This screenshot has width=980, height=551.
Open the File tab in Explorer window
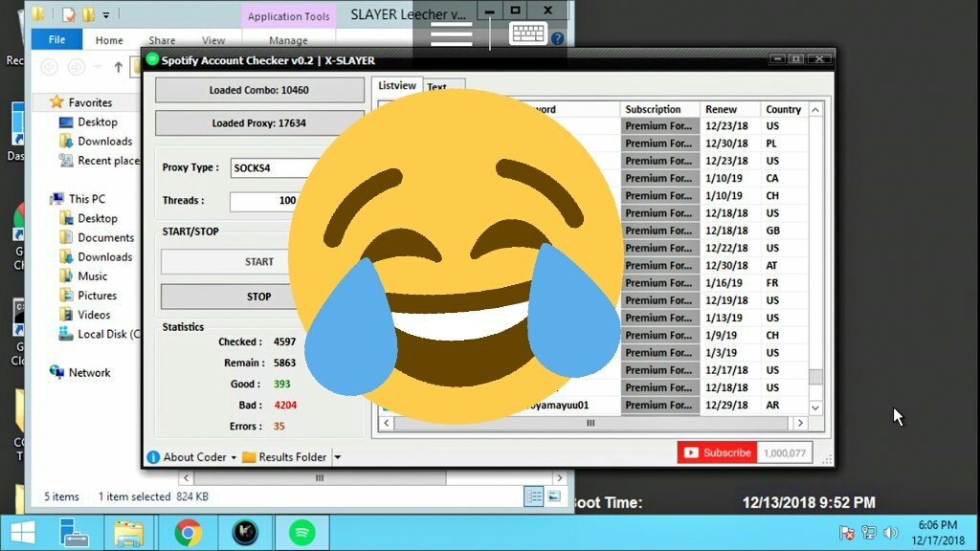point(56,39)
